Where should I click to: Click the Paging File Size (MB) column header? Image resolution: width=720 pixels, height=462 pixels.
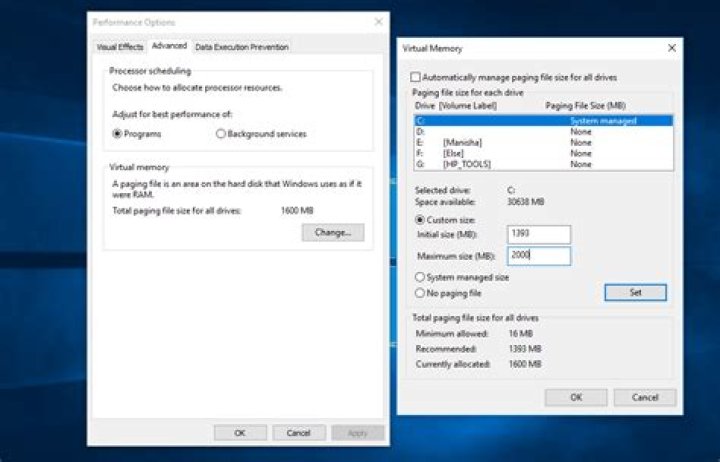[x=585, y=106]
